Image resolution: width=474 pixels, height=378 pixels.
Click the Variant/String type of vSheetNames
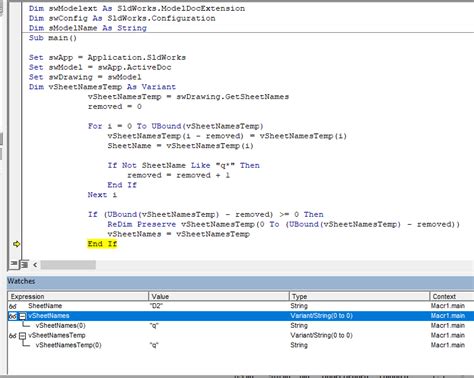(x=321, y=316)
